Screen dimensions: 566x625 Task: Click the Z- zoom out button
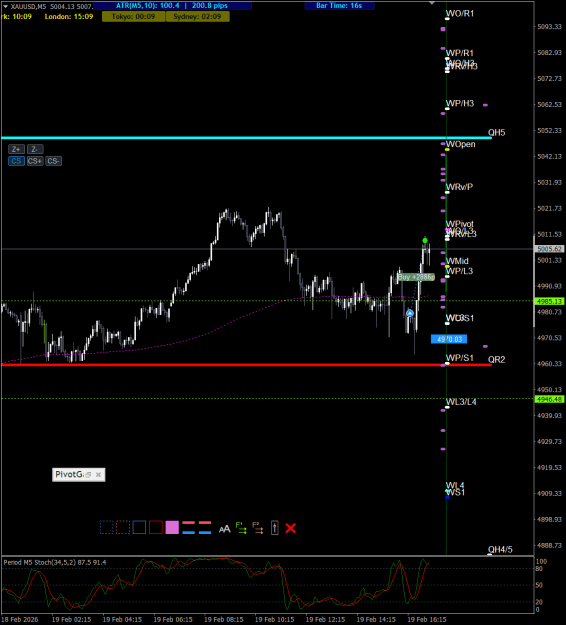(35, 149)
